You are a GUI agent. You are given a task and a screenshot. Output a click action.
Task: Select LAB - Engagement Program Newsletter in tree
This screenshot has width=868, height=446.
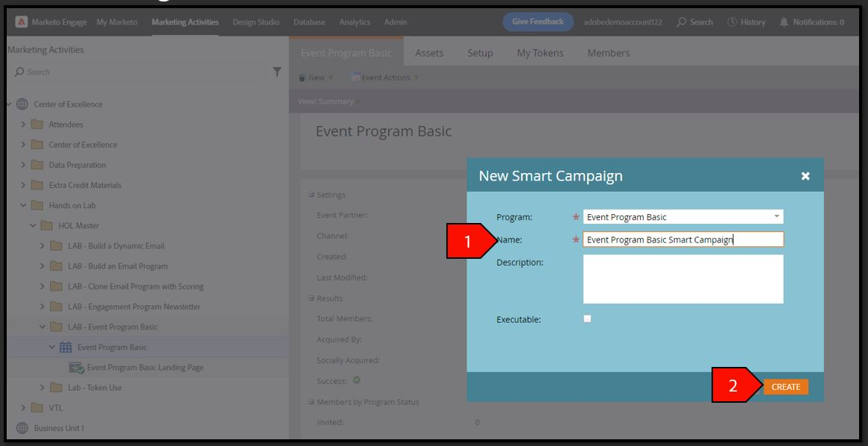pos(134,307)
